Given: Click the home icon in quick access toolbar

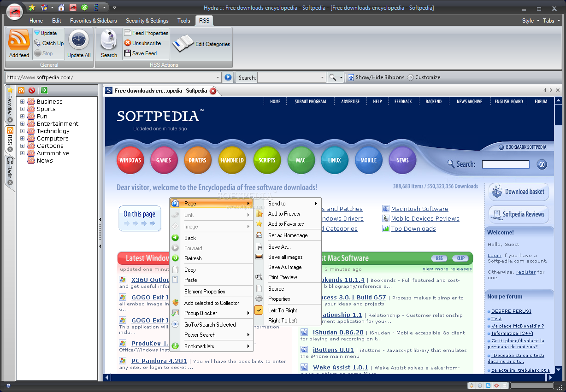Looking at the screenshot, I should point(61,7).
